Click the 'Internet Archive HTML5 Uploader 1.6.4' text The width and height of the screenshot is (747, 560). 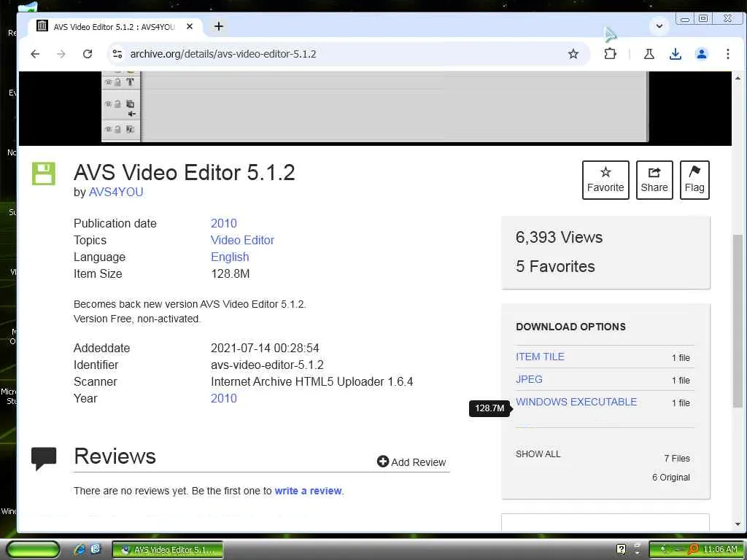click(311, 381)
